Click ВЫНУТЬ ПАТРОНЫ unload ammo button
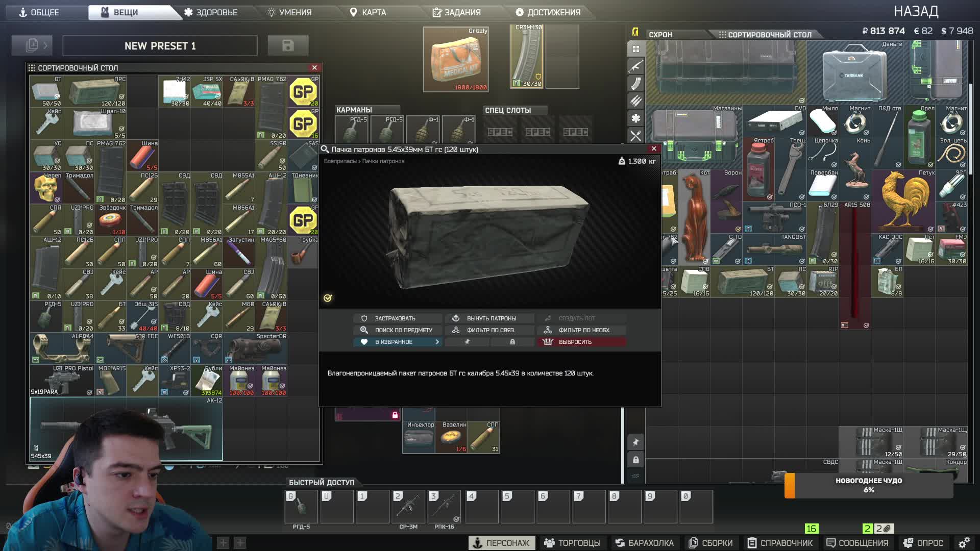Image resolution: width=980 pixels, height=551 pixels. coord(489,318)
